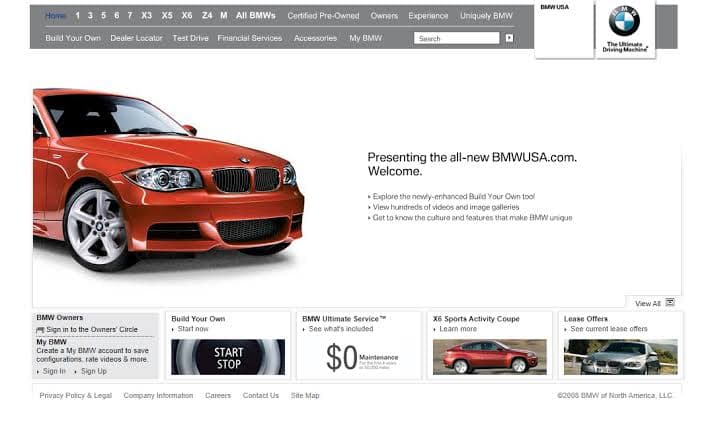
Task: Select X3 in the model navigation
Action: pyautogui.click(x=147, y=15)
